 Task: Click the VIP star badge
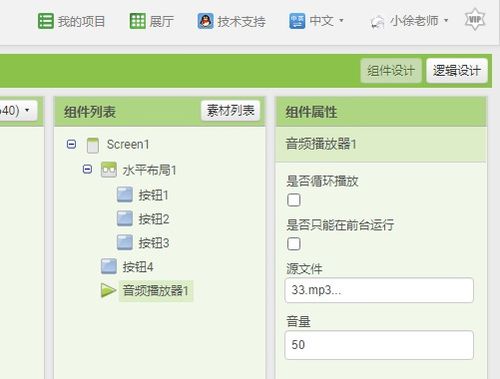[475, 19]
